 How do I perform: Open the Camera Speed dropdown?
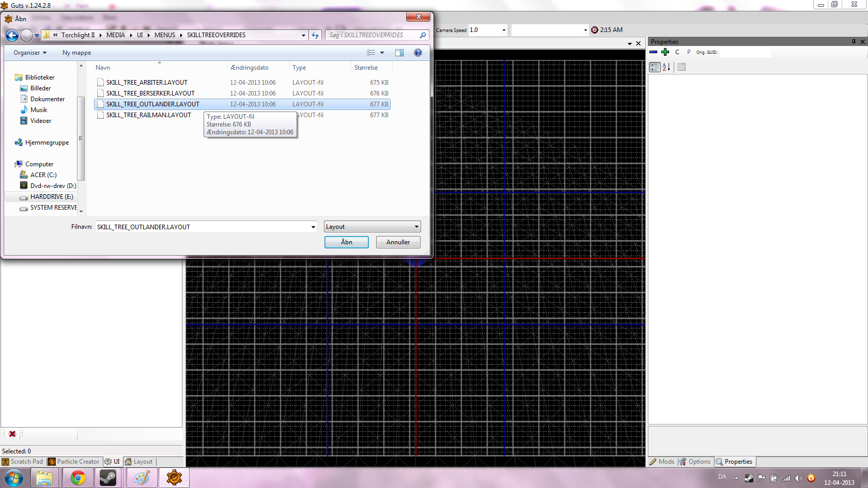tap(504, 30)
